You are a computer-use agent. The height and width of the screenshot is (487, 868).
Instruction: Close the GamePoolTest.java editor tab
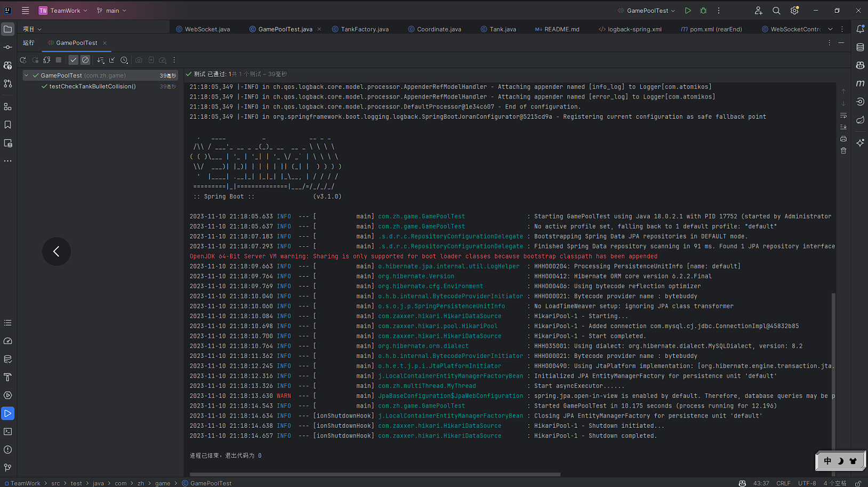(319, 29)
